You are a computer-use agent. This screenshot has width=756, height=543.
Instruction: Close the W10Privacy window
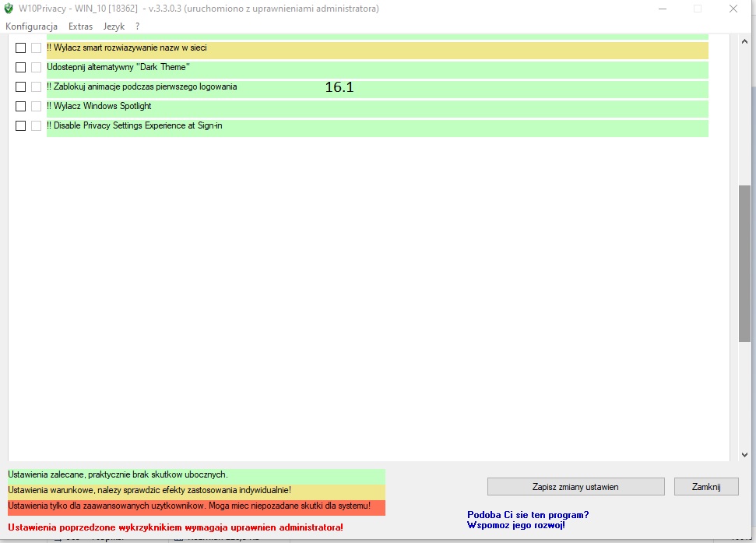[733, 9]
